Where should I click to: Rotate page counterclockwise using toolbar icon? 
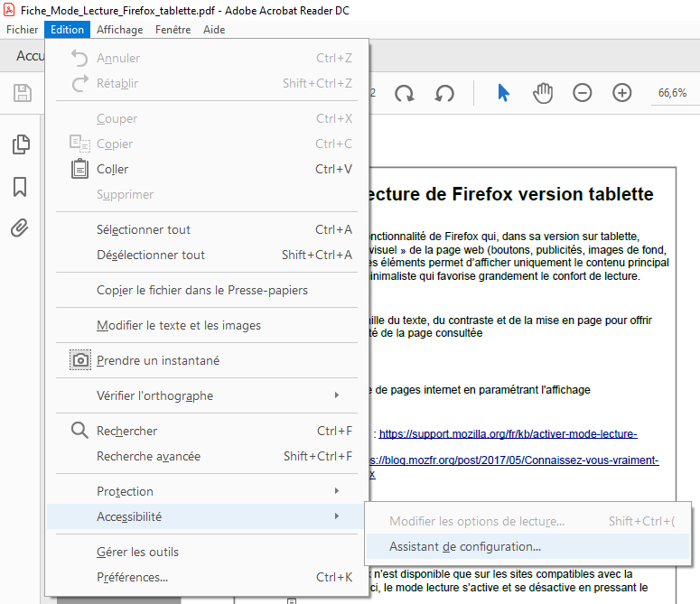click(444, 93)
